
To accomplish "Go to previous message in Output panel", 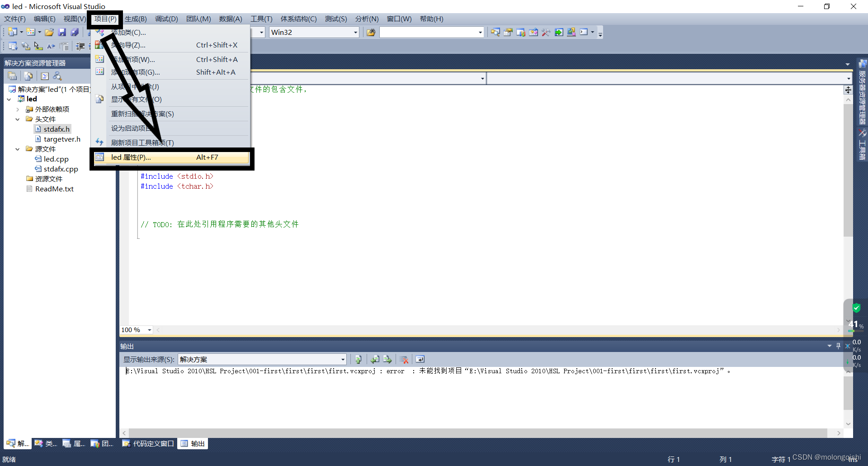I will click(x=375, y=359).
